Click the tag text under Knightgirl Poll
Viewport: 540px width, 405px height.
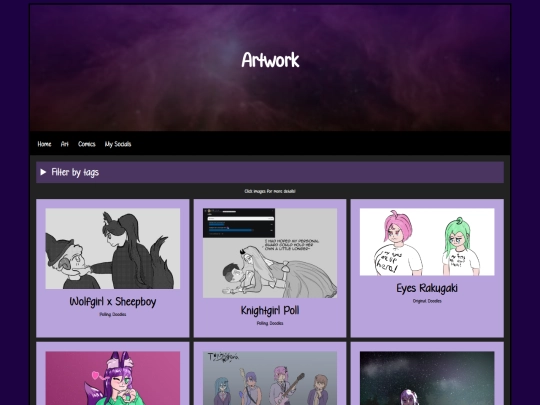tap(270, 323)
